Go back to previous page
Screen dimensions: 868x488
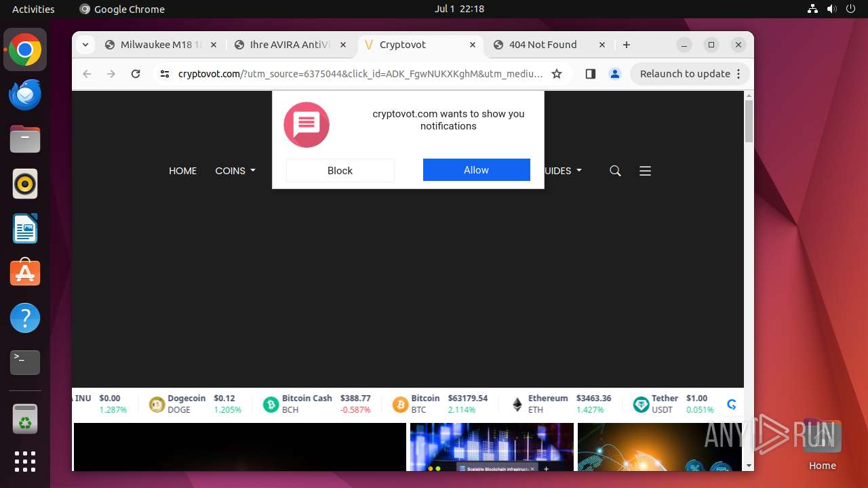point(87,74)
